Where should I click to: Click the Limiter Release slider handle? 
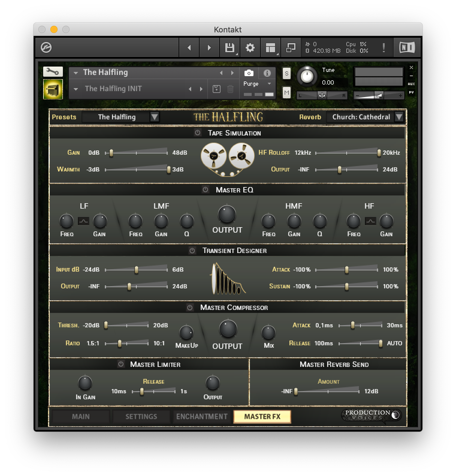[142, 391]
